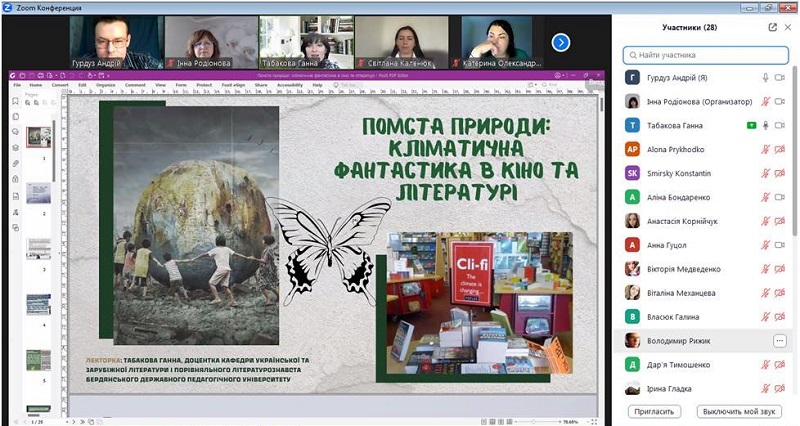Toggle disabled camera of Alona Prykhodko
Viewport: 800px width, 426px height.
click(x=780, y=149)
